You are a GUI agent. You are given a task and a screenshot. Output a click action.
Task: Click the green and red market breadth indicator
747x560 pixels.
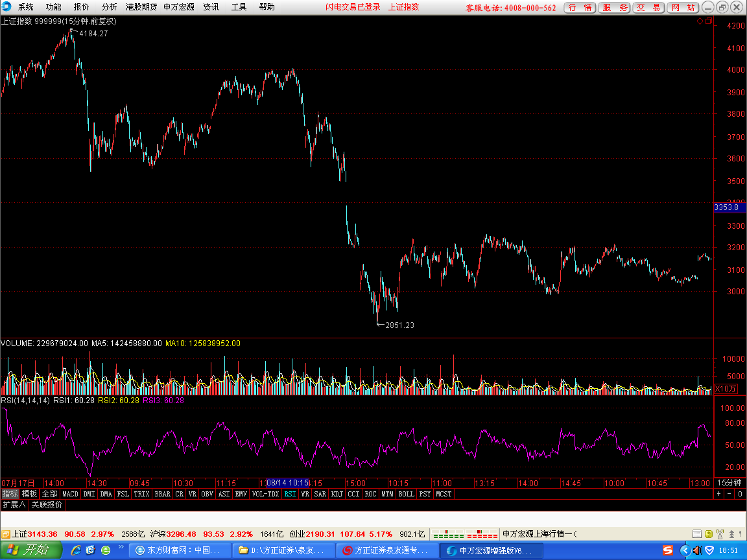tap(465, 534)
